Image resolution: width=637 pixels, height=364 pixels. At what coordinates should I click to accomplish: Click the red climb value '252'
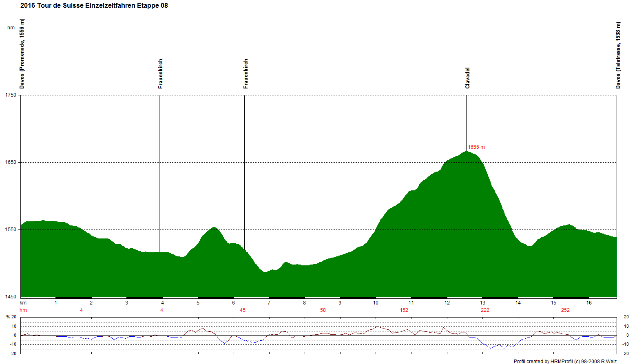565,310
